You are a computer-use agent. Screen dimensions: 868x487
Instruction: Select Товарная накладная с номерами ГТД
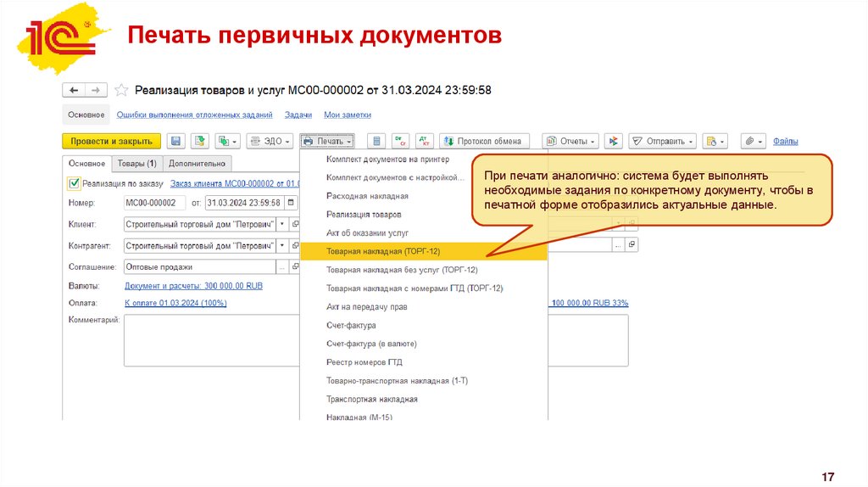coord(424,288)
